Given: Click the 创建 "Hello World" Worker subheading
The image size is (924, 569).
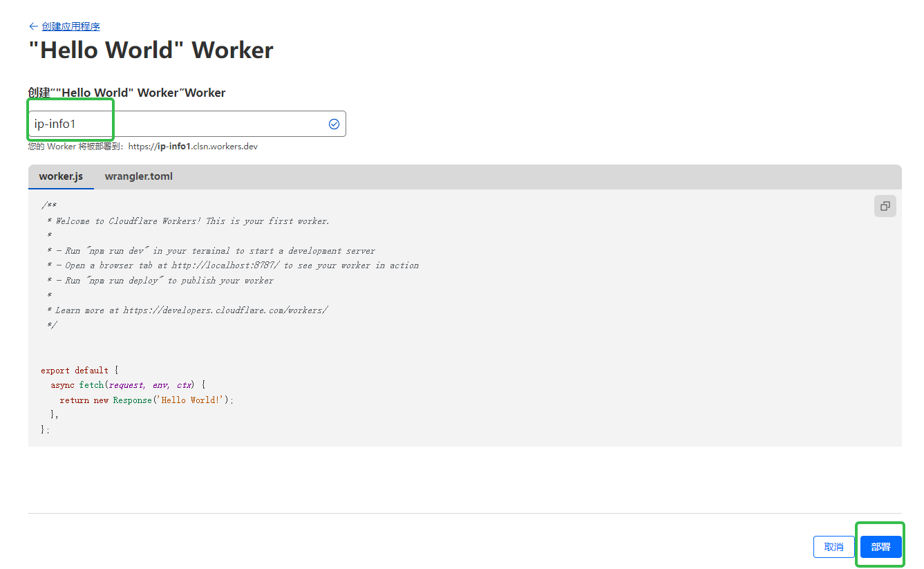Looking at the screenshot, I should click(126, 93).
